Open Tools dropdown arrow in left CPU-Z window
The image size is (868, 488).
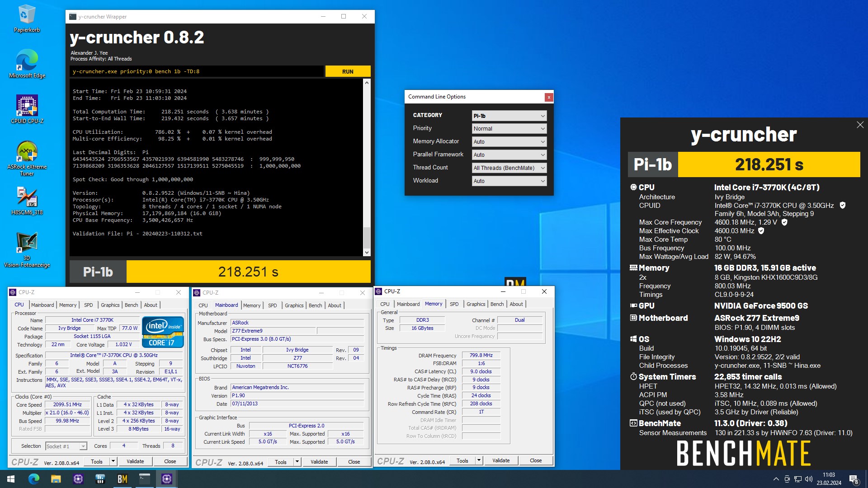113,461
